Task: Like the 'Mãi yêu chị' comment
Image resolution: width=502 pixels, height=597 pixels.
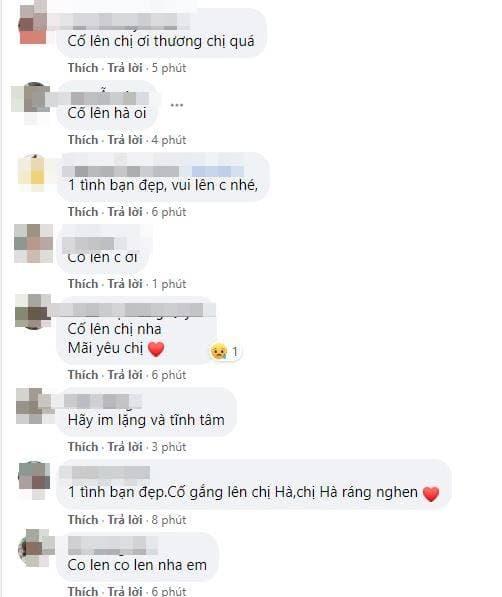Action: coord(83,375)
